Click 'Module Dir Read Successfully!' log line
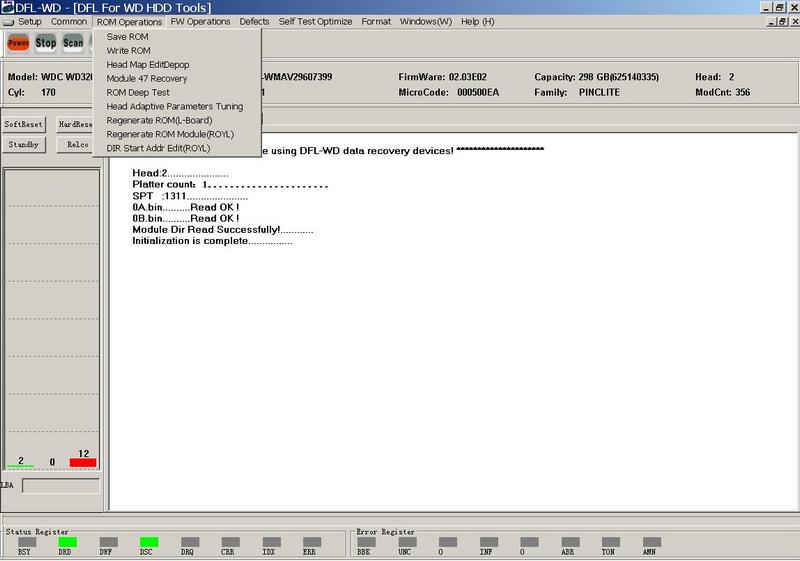This screenshot has width=800, height=561. coord(222,230)
